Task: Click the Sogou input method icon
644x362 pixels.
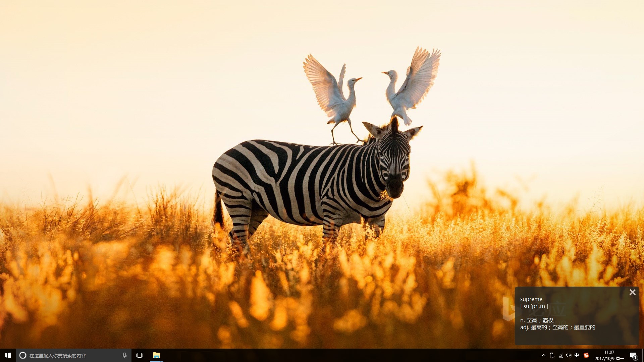Action: pyautogui.click(x=586, y=355)
